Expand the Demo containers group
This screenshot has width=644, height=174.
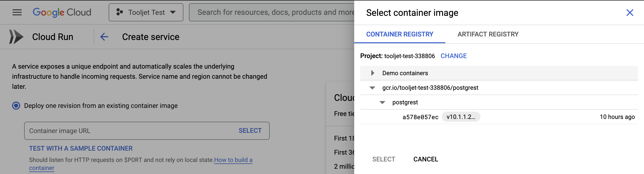click(x=373, y=73)
